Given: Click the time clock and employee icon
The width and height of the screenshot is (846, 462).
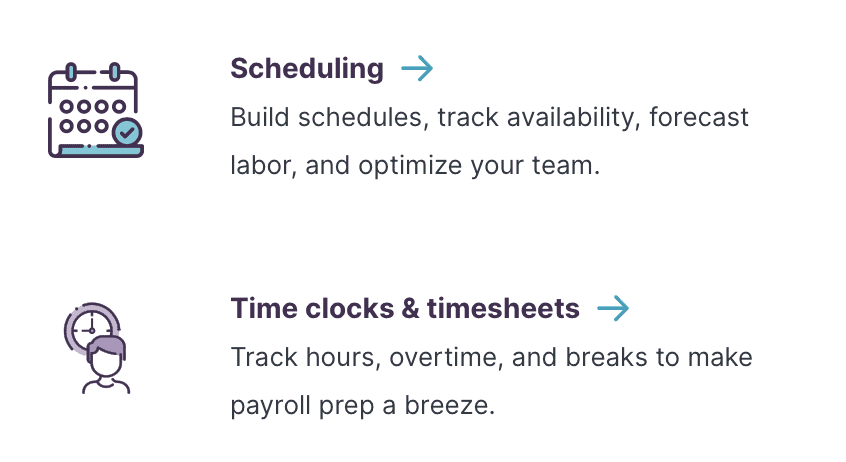Looking at the screenshot, I should pyautogui.click(x=97, y=348).
